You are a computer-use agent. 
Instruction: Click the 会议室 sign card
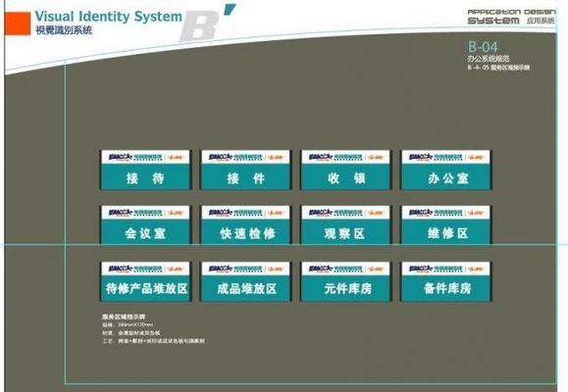(x=145, y=225)
